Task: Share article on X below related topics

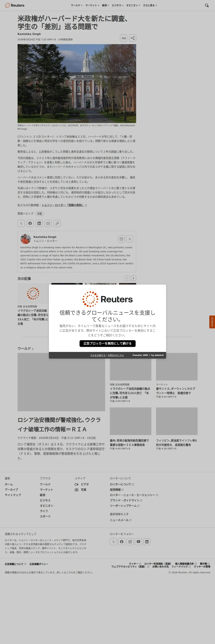Action: pos(21,223)
